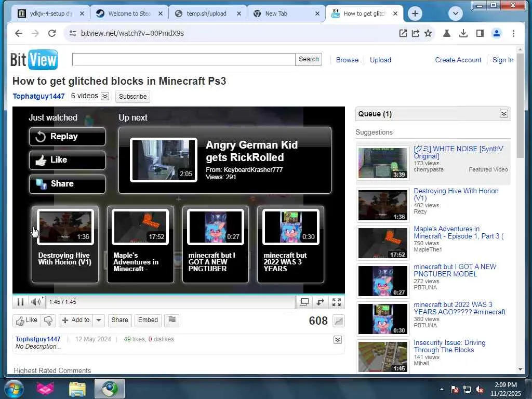Pause the video with the player pause button
The width and height of the screenshot is (532, 399).
[20, 302]
